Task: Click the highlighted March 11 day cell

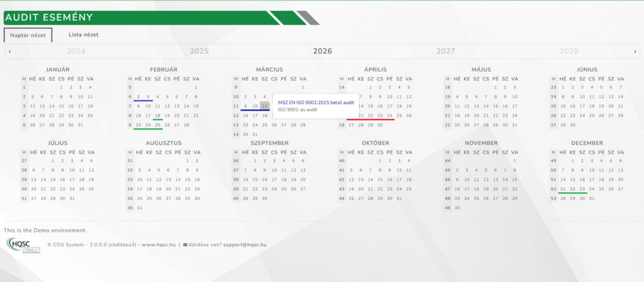Action: (x=265, y=106)
